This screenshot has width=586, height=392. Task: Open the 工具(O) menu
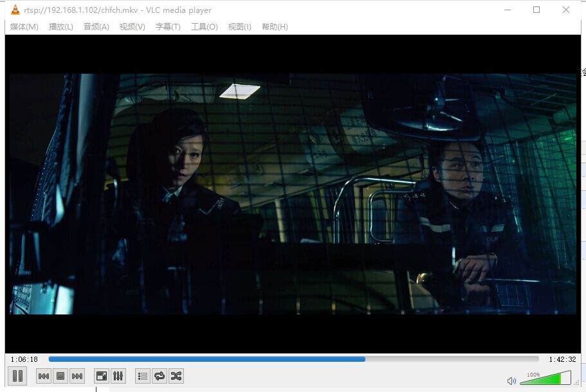click(x=205, y=26)
